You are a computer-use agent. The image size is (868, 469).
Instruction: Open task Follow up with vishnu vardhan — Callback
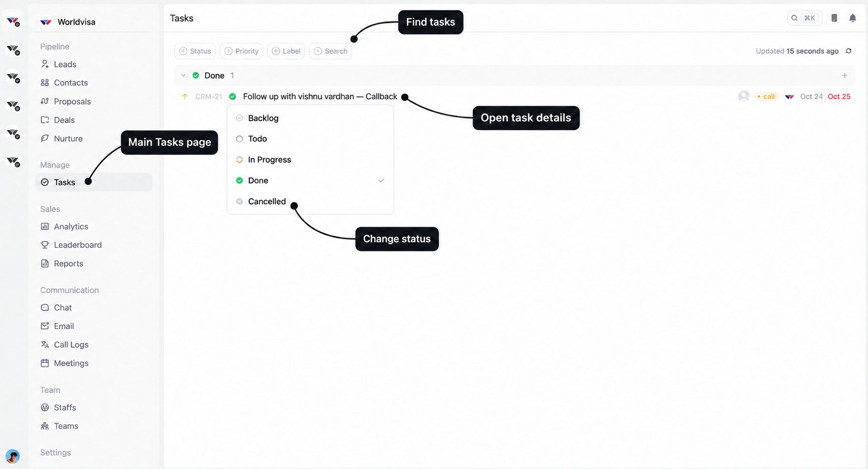pos(320,97)
